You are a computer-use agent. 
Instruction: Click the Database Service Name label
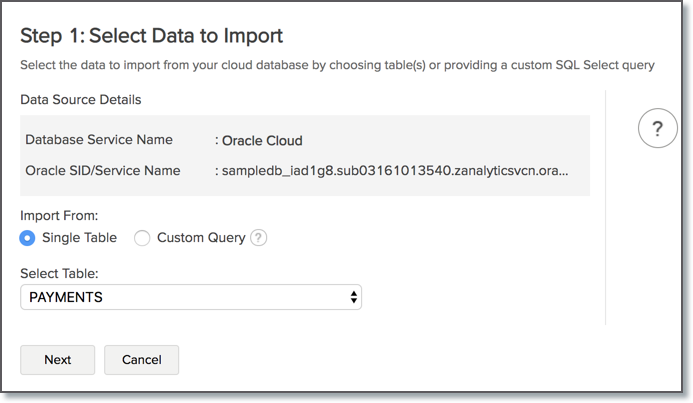pyautogui.click(x=99, y=140)
